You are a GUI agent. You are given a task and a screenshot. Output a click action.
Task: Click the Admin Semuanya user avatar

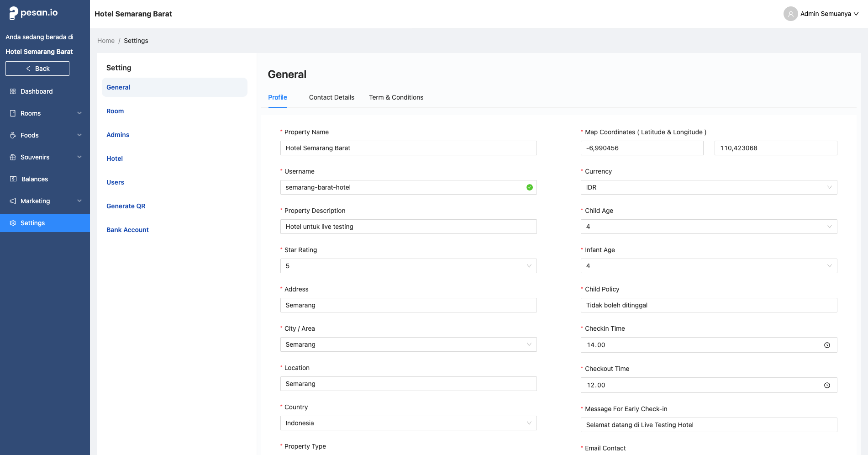790,14
